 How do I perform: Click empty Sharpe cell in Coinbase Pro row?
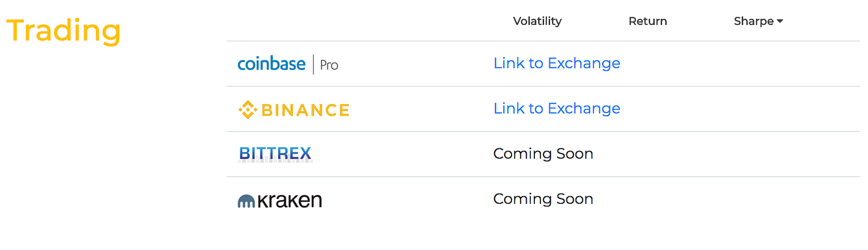point(758,64)
